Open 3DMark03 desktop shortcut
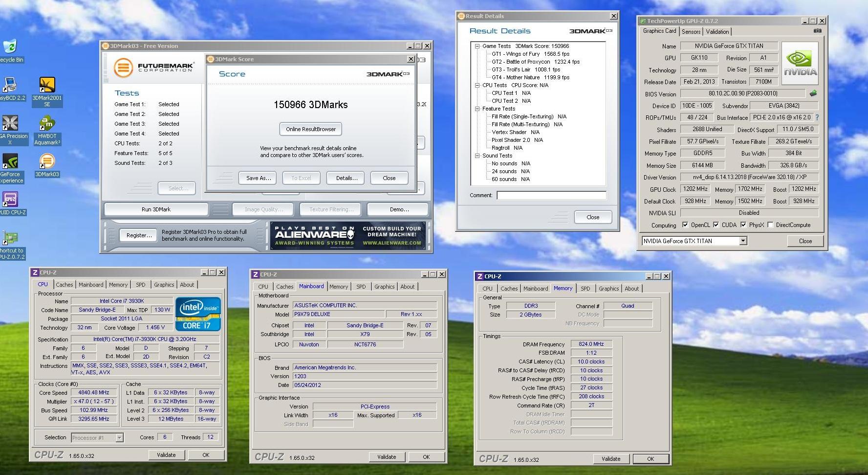 click(x=47, y=161)
